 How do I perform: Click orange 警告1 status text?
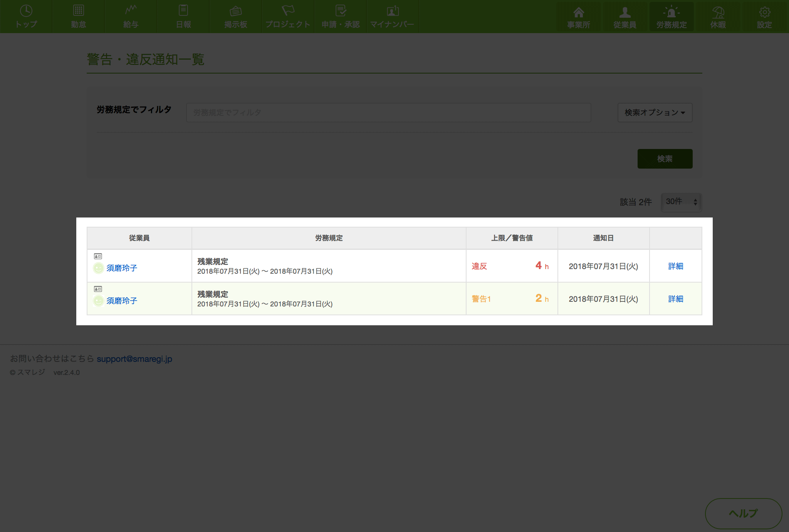481,299
